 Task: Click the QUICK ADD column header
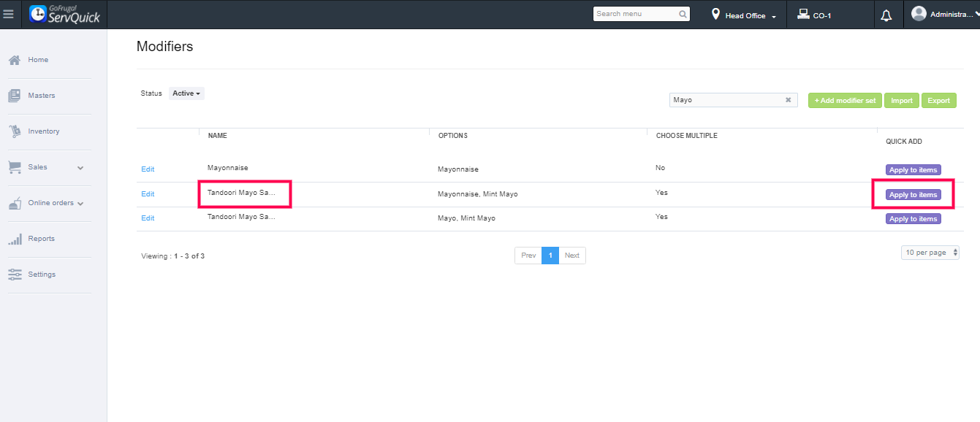[x=904, y=142]
